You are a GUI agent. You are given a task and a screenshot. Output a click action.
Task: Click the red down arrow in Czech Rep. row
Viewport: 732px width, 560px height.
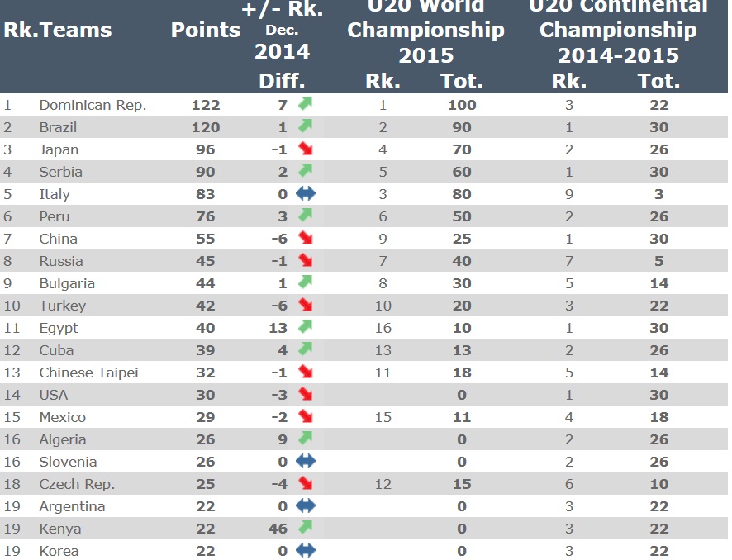(x=306, y=483)
